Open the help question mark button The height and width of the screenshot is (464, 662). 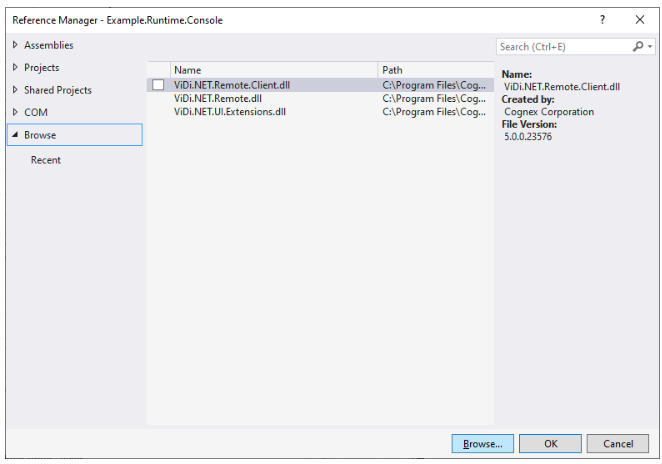click(x=602, y=20)
